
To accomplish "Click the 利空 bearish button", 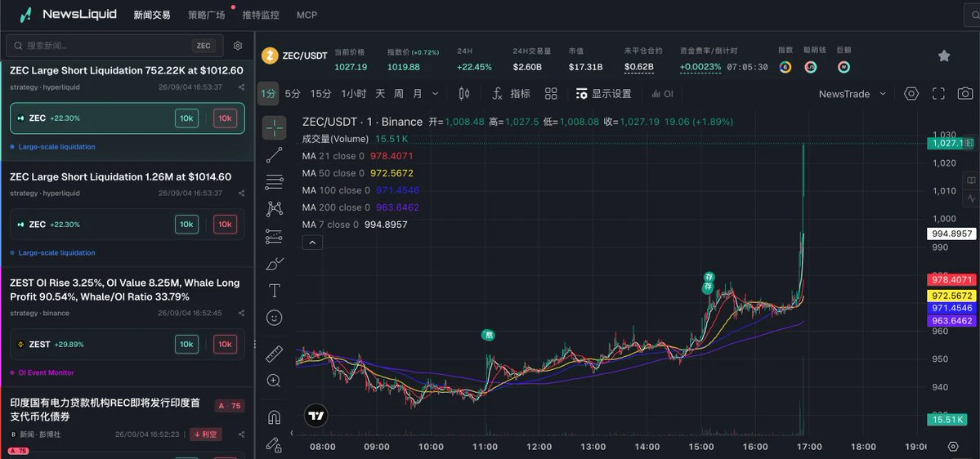I will coord(206,434).
